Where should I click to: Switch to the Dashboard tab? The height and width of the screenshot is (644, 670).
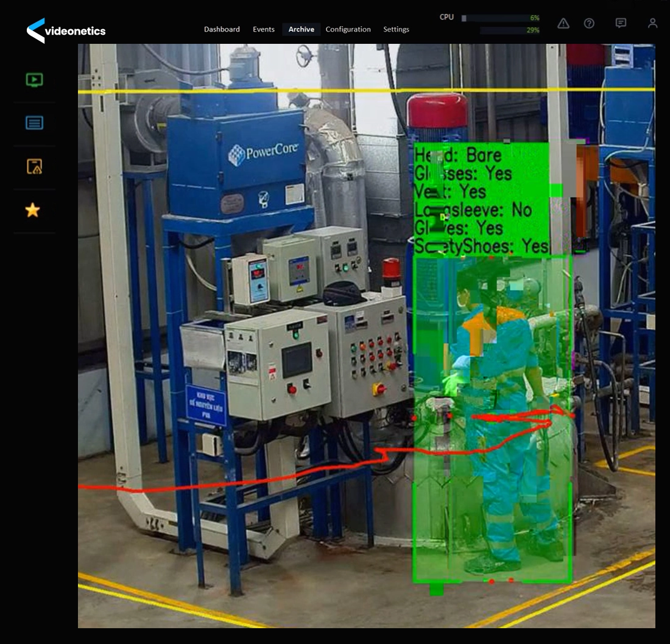(x=222, y=29)
